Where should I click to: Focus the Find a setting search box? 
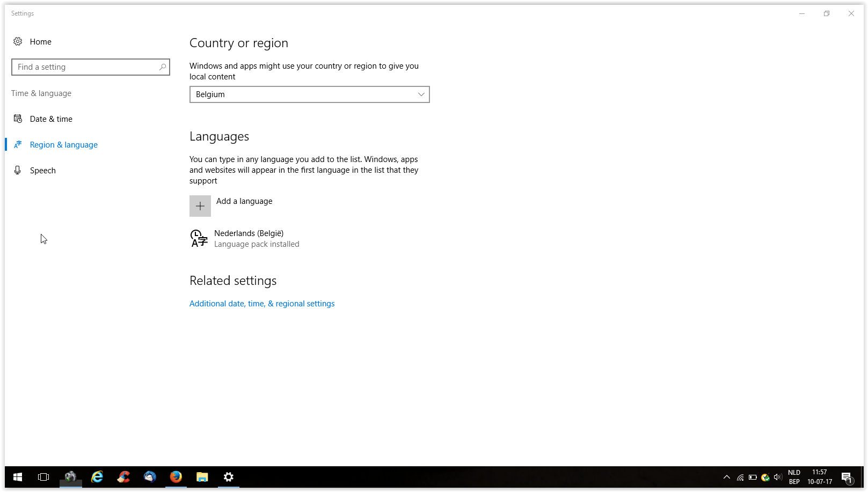[x=91, y=67]
